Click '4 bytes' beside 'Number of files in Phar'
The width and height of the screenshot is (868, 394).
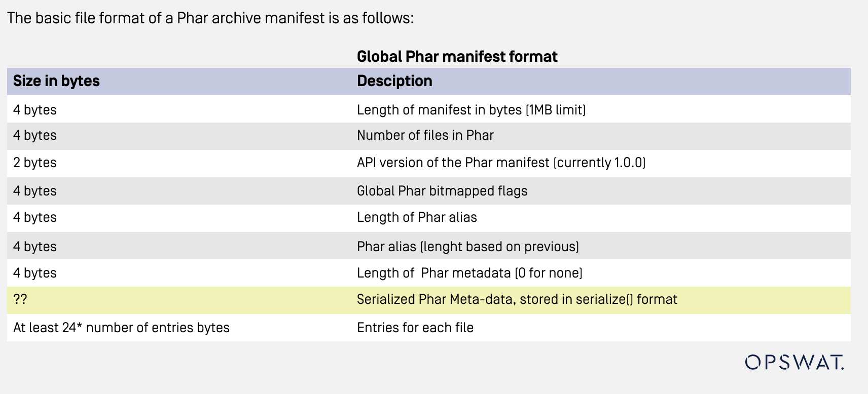point(35,135)
